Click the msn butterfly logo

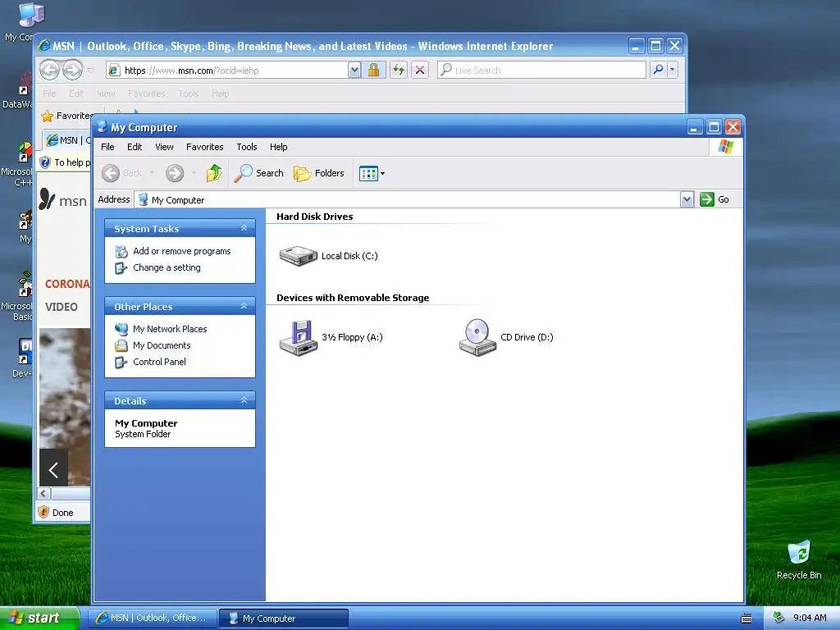tap(47, 199)
